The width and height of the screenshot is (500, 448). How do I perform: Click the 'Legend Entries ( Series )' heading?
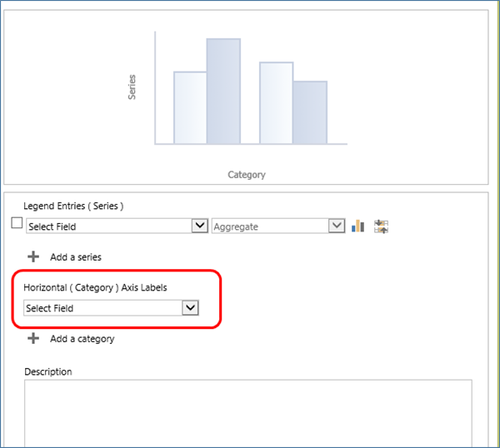pos(73,206)
